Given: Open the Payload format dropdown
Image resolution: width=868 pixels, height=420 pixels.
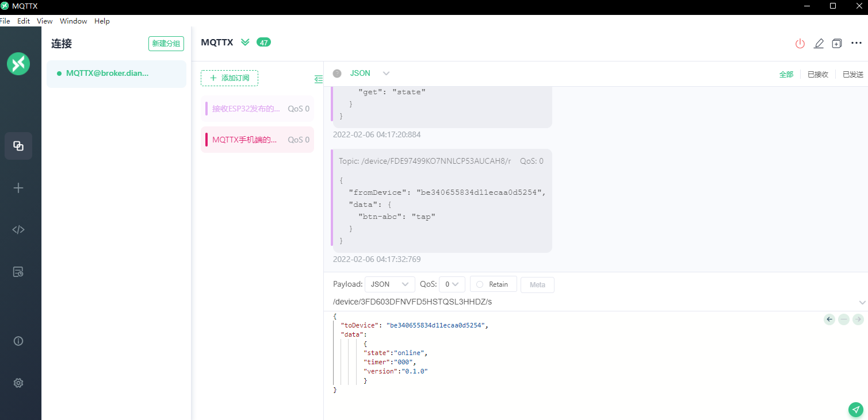Looking at the screenshot, I should 390,284.
